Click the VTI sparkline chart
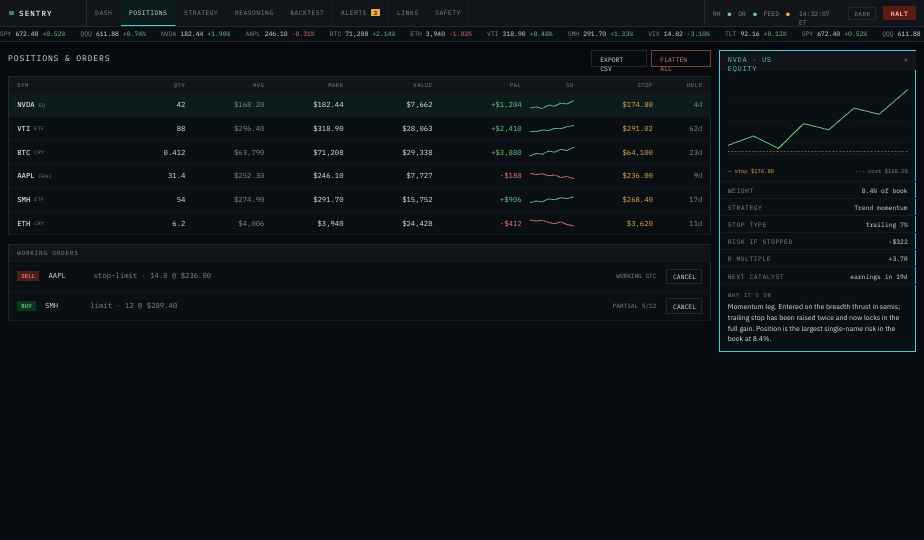 coord(552,129)
